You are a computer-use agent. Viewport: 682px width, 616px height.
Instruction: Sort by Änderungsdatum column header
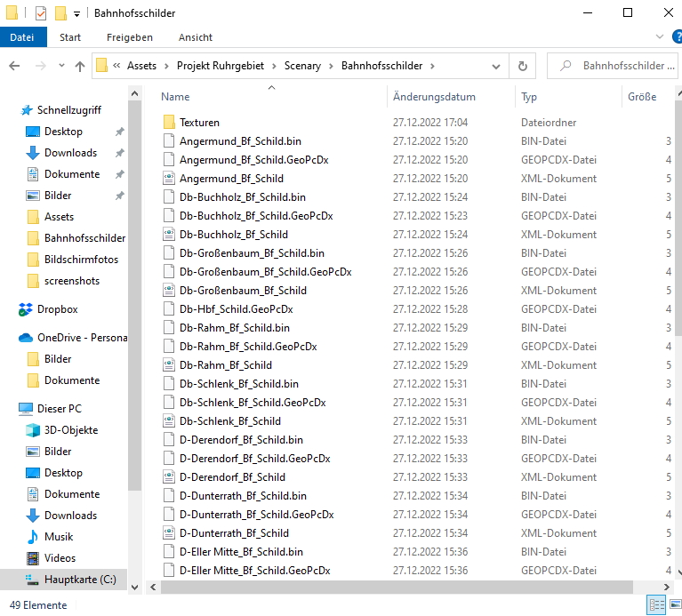point(434,97)
